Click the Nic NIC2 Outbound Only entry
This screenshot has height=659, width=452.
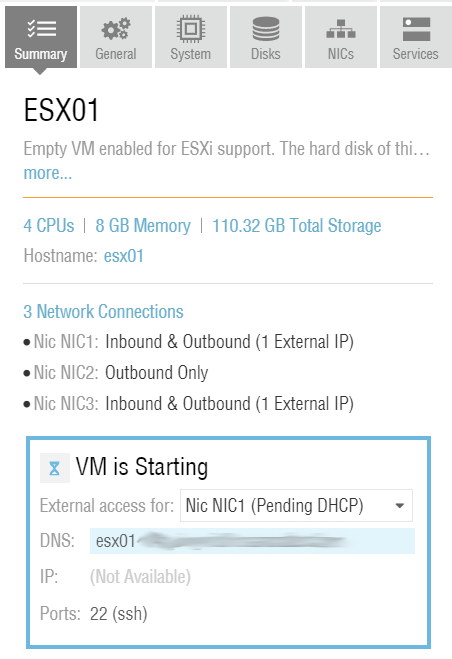[x=116, y=373]
